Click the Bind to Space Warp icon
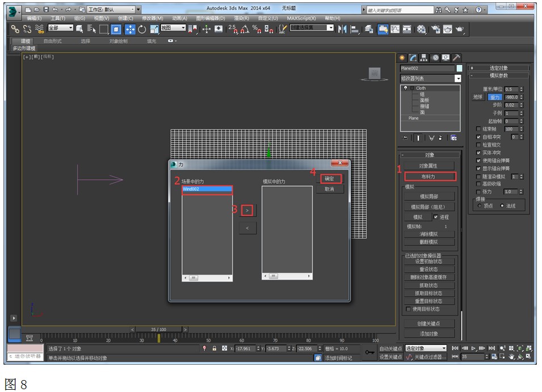 pos(39,29)
